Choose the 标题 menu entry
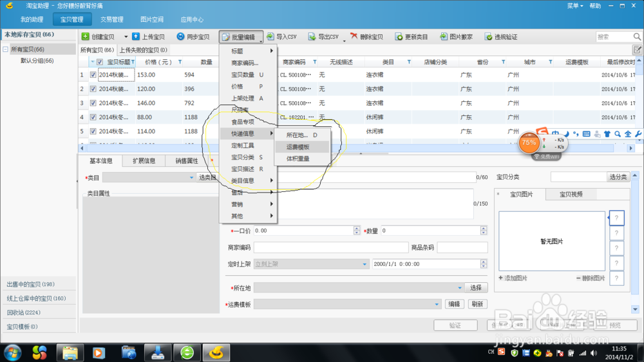 pyautogui.click(x=248, y=51)
